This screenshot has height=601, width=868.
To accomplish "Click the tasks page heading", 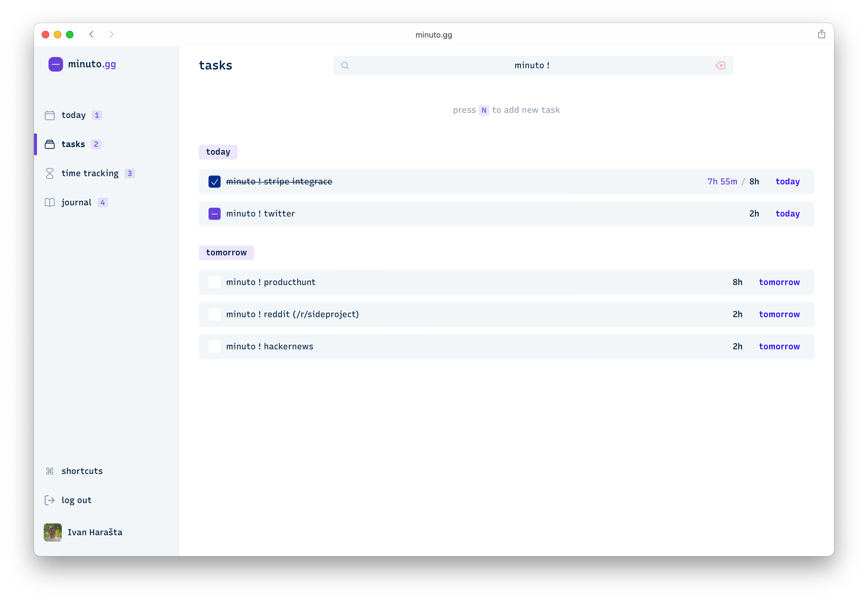I will pos(216,65).
